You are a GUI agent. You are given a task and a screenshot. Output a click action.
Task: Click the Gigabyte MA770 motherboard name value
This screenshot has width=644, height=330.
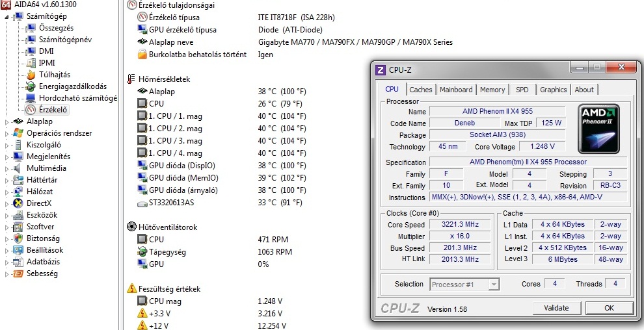click(x=355, y=42)
